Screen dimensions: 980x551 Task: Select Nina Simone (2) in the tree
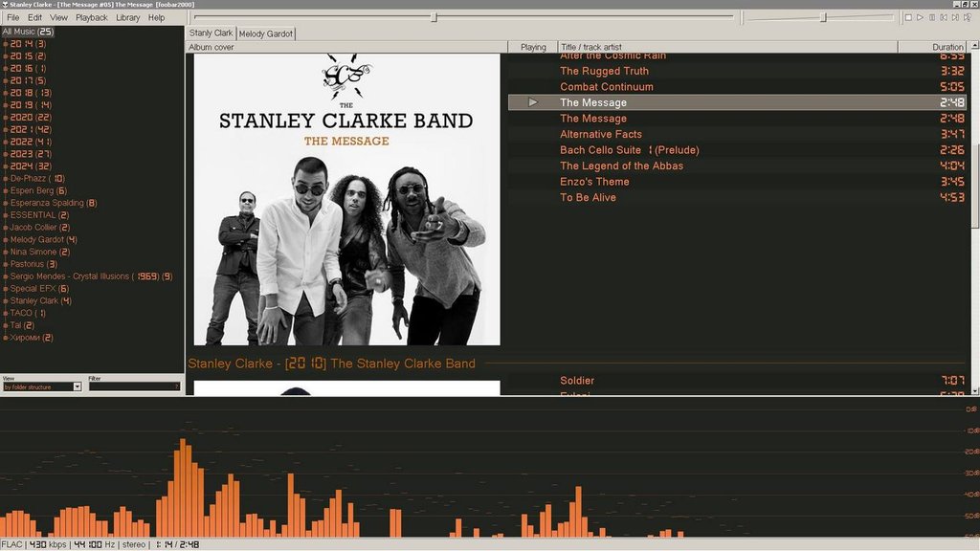[40, 252]
